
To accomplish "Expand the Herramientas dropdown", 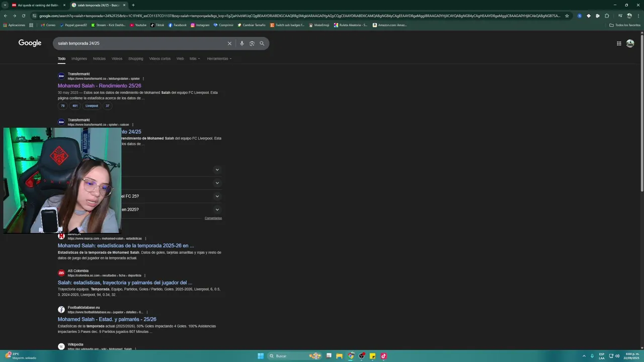I will (x=219, y=59).
